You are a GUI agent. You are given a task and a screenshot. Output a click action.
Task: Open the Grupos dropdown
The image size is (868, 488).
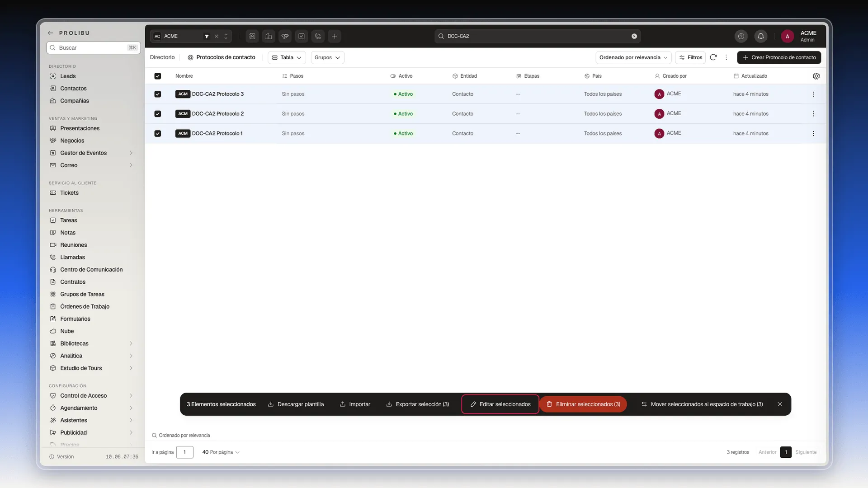click(x=327, y=57)
